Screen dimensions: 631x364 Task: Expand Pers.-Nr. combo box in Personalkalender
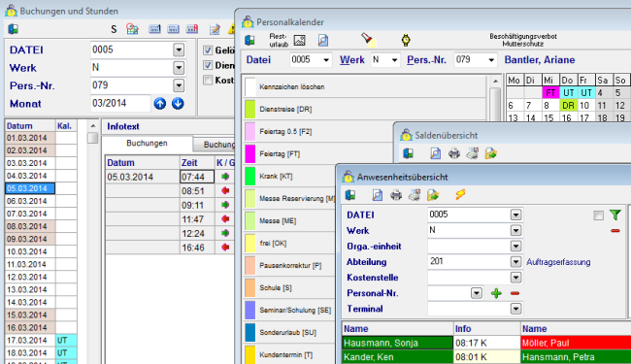[x=491, y=60]
